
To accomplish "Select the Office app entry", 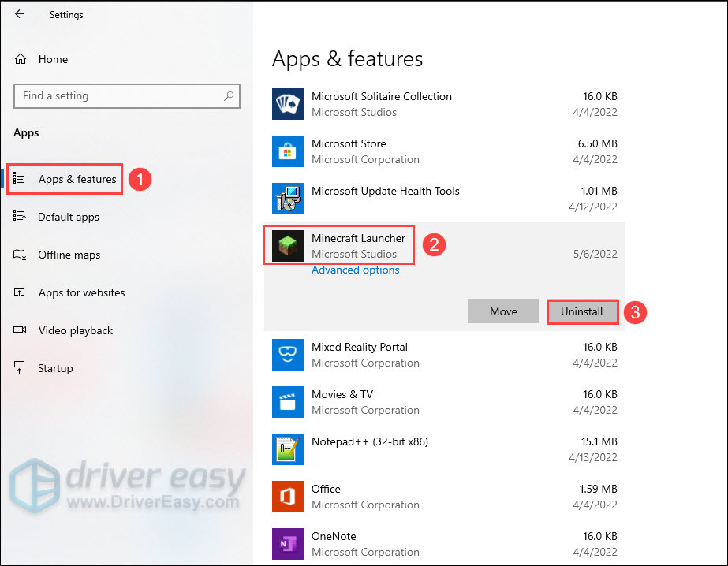I will pos(444,497).
